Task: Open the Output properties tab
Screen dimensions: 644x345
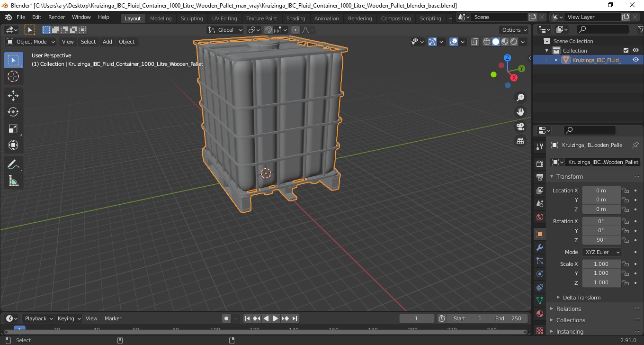Action: (x=539, y=177)
